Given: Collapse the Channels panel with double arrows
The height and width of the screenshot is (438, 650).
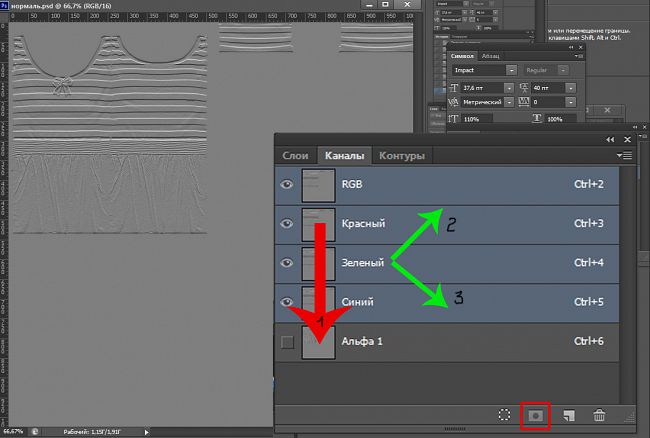Looking at the screenshot, I should [x=609, y=141].
